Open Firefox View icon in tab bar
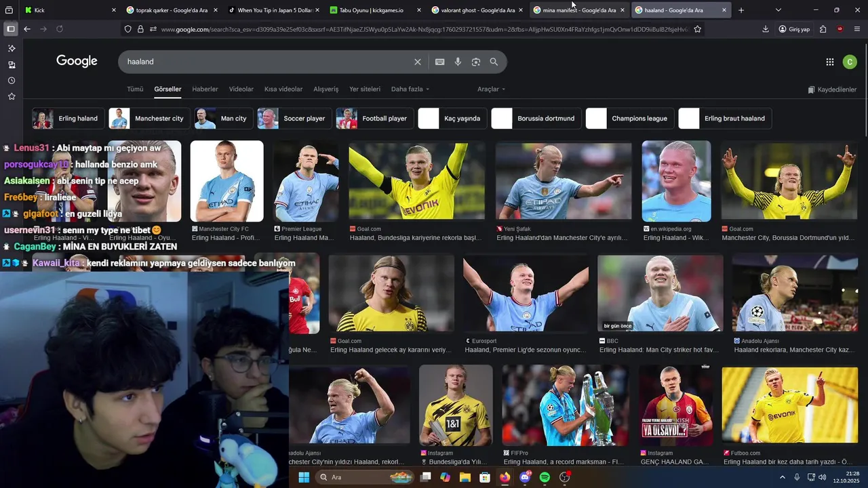868x488 pixels. click(x=9, y=10)
